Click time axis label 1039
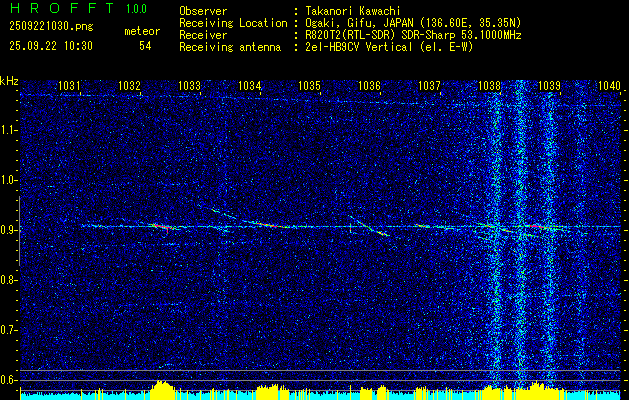The image size is (629, 400). [549, 86]
